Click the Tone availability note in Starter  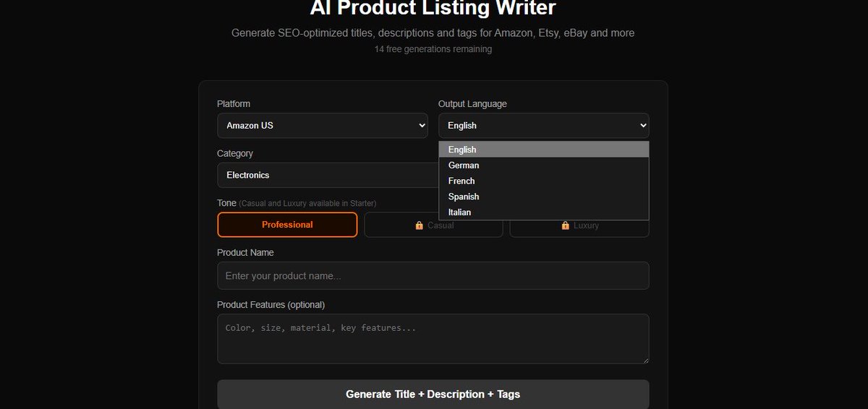tap(307, 204)
